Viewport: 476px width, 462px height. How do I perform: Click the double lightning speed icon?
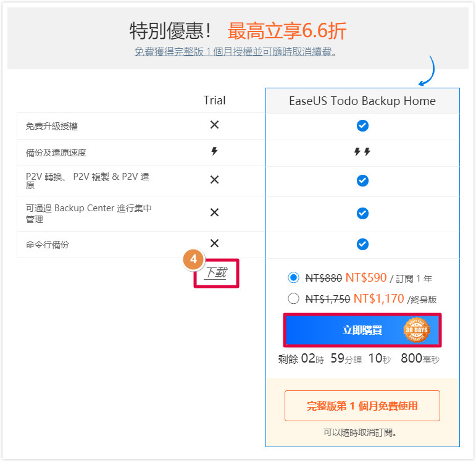(x=362, y=151)
